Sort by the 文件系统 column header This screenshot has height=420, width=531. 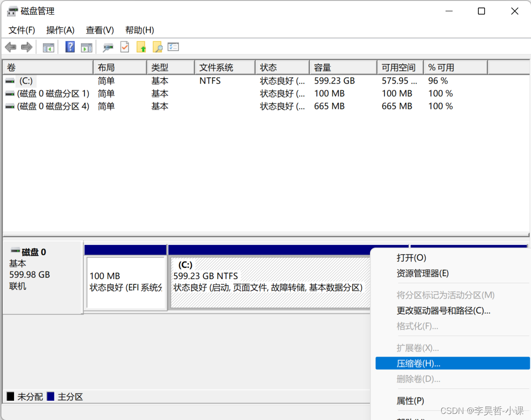tap(225, 68)
